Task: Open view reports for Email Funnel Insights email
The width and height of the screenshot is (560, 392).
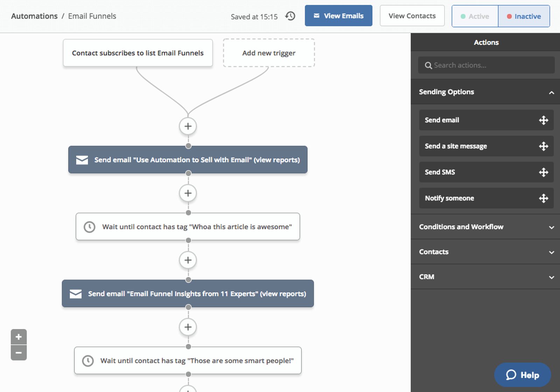Action: [283, 294]
